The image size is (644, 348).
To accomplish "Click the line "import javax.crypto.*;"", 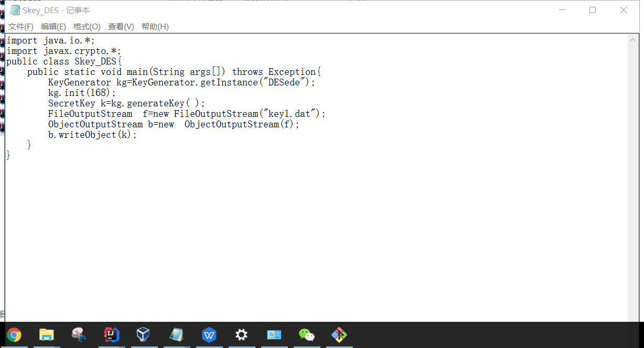I will tap(64, 51).
